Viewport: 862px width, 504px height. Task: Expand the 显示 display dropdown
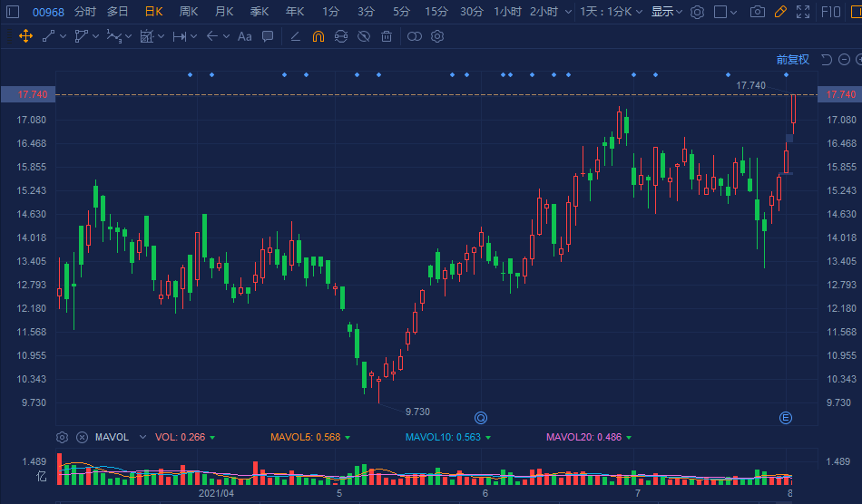(x=667, y=12)
